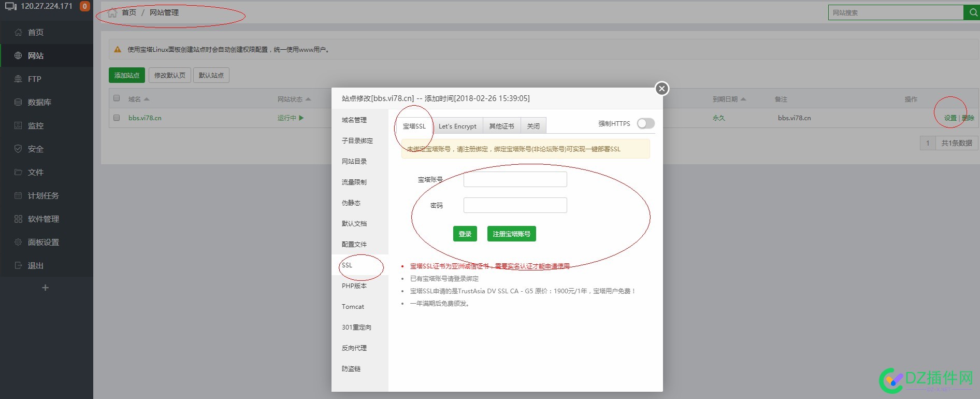Viewport: 980px width, 399px height.
Task: Toggle the 强制HTTPS switch
Action: click(x=646, y=123)
